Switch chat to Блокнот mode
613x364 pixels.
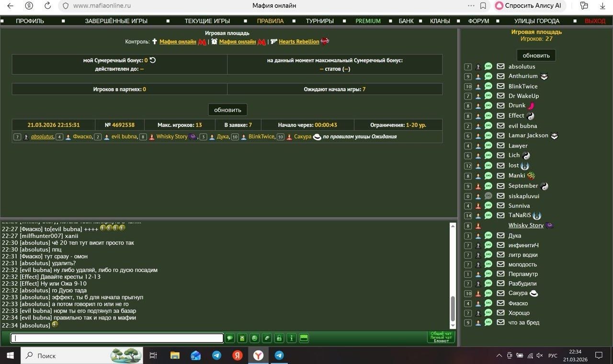(x=441, y=341)
